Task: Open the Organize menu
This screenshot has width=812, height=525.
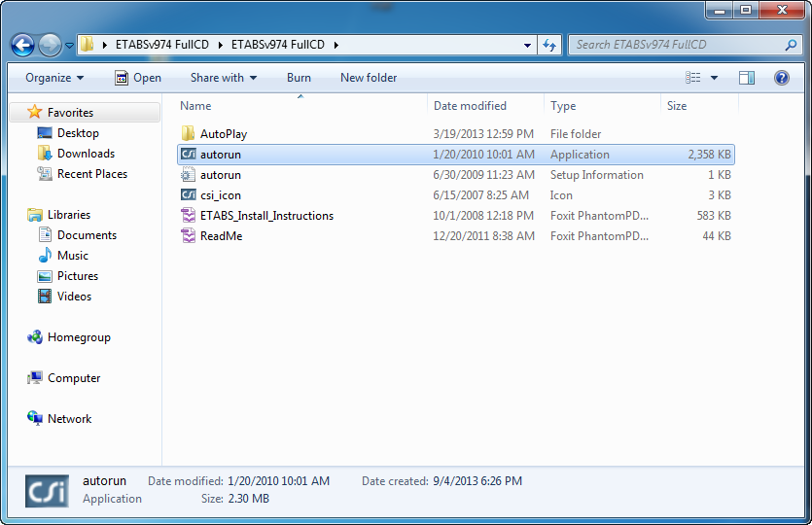Action: point(54,78)
